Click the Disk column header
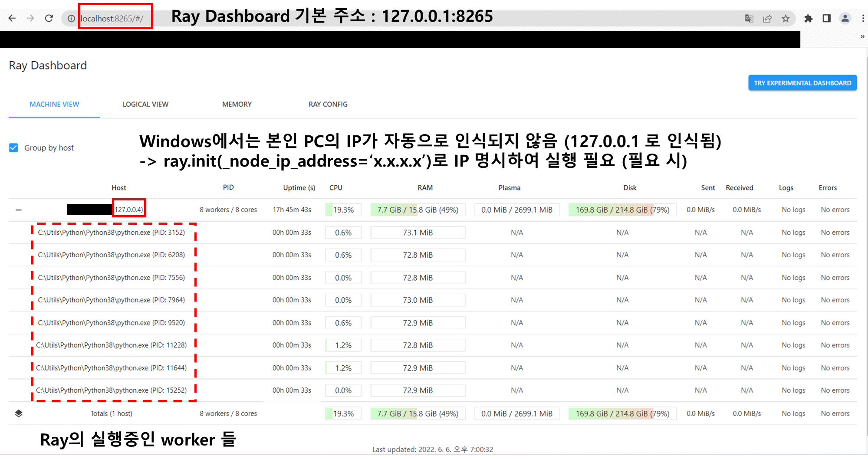The height and width of the screenshot is (459, 868). [x=630, y=188]
